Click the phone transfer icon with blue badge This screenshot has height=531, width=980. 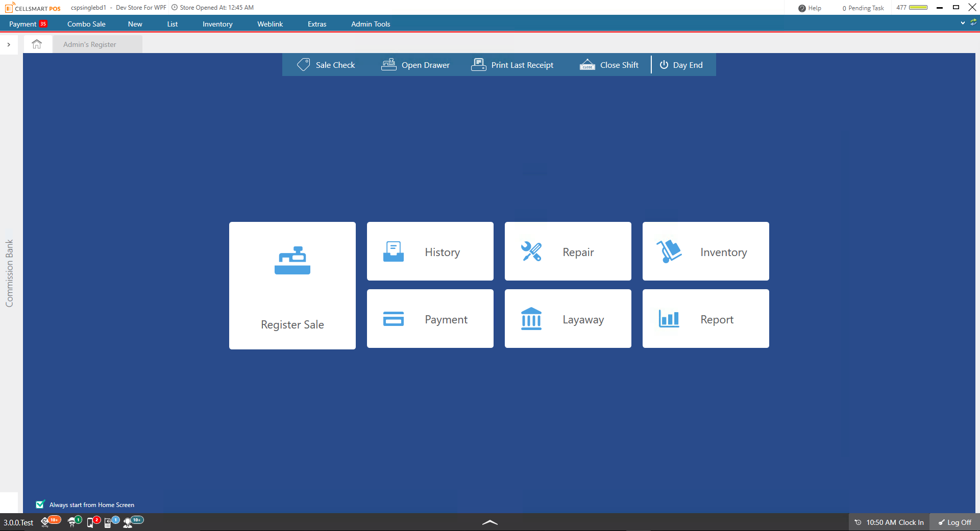[112, 521]
